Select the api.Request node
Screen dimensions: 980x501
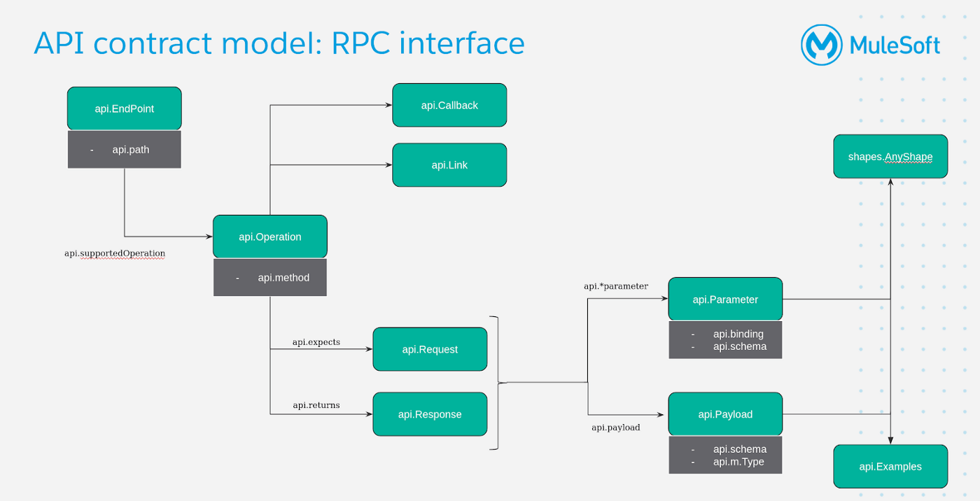[x=429, y=349]
